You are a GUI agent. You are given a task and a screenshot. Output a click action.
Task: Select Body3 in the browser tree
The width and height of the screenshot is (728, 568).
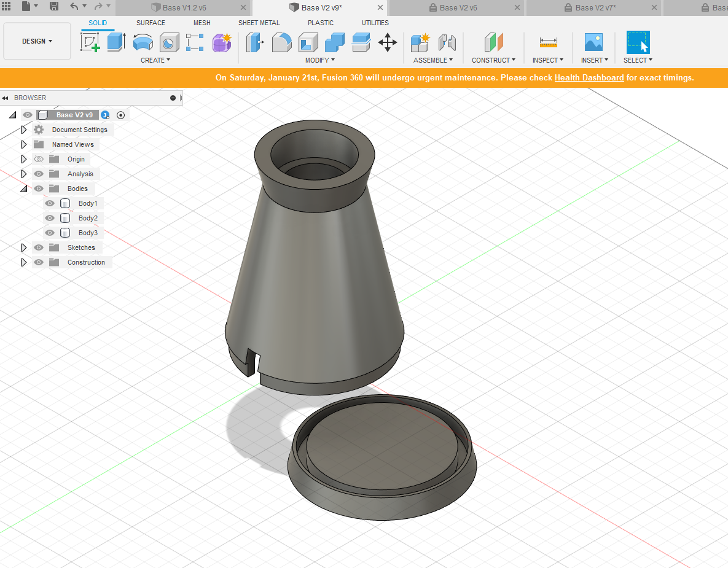click(x=88, y=233)
